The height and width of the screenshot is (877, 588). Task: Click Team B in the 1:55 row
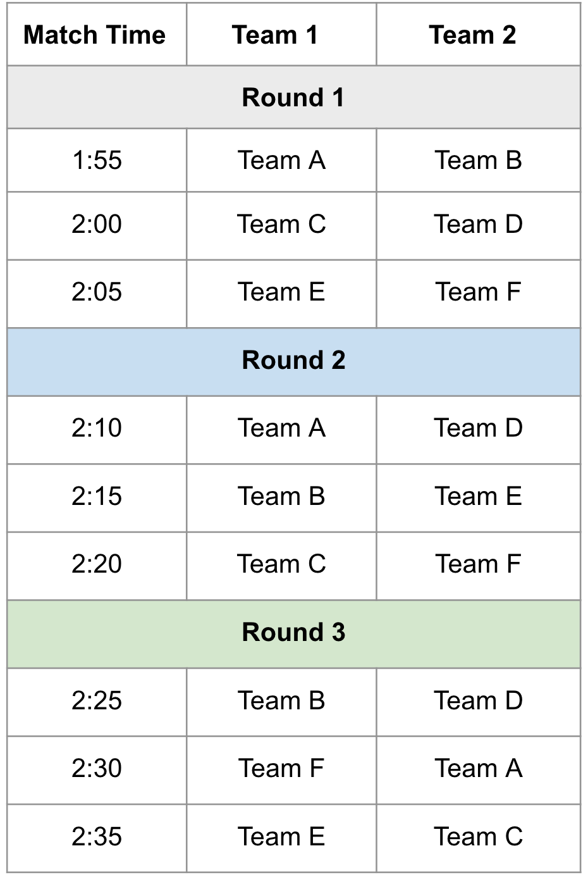[478, 161]
